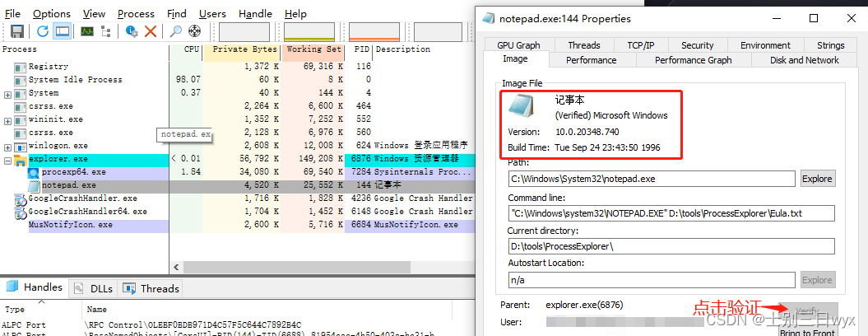Click the GoogleCrashHandler64.exe process icon
The image size is (868, 336).
pyautogui.click(x=21, y=212)
